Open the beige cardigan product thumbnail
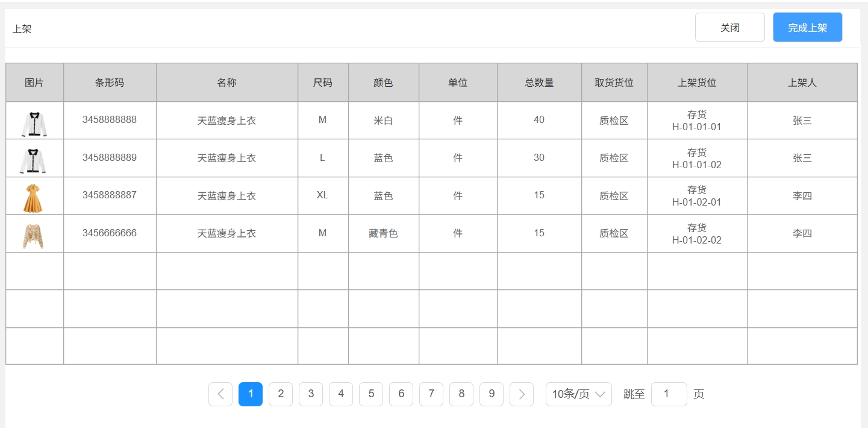 (34, 236)
